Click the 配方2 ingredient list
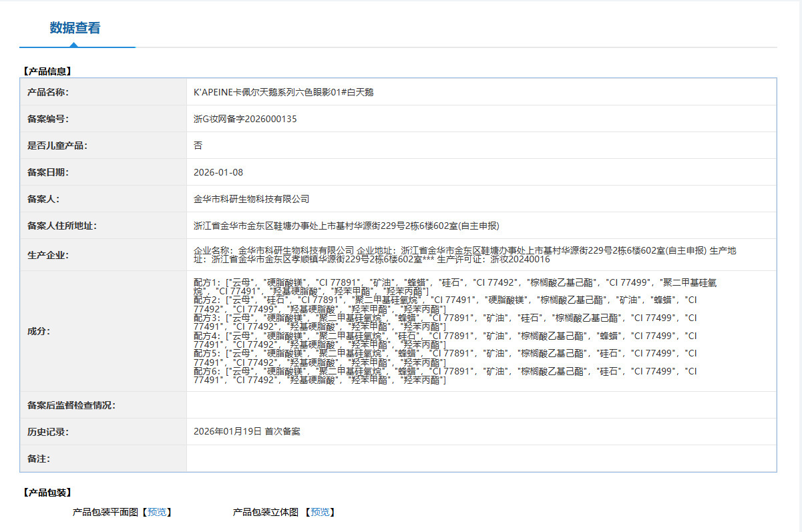The image size is (802, 532). (445, 305)
